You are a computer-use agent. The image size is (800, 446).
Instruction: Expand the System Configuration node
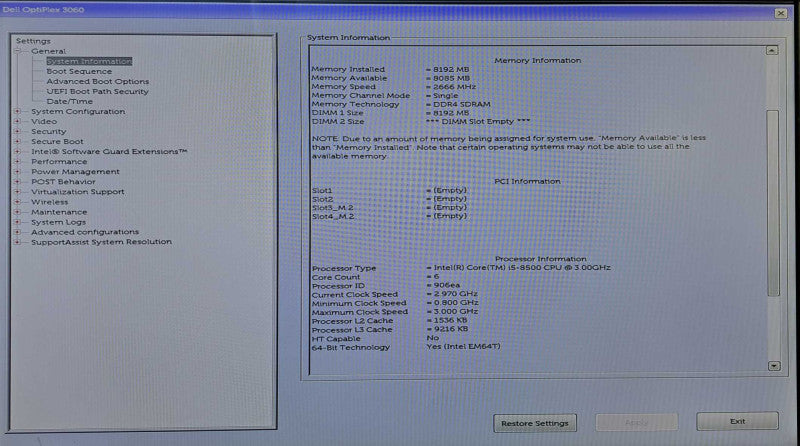tap(18, 111)
